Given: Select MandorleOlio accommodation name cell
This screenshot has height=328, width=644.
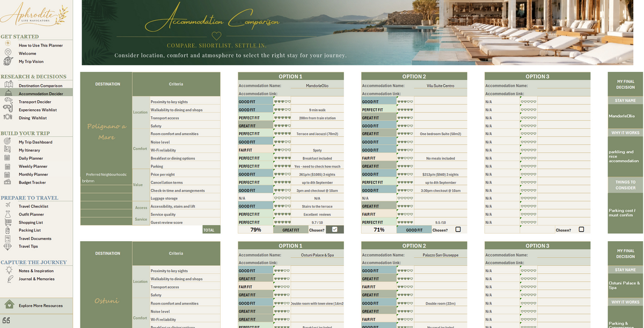Looking at the screenshot, I should coord(317,85).
